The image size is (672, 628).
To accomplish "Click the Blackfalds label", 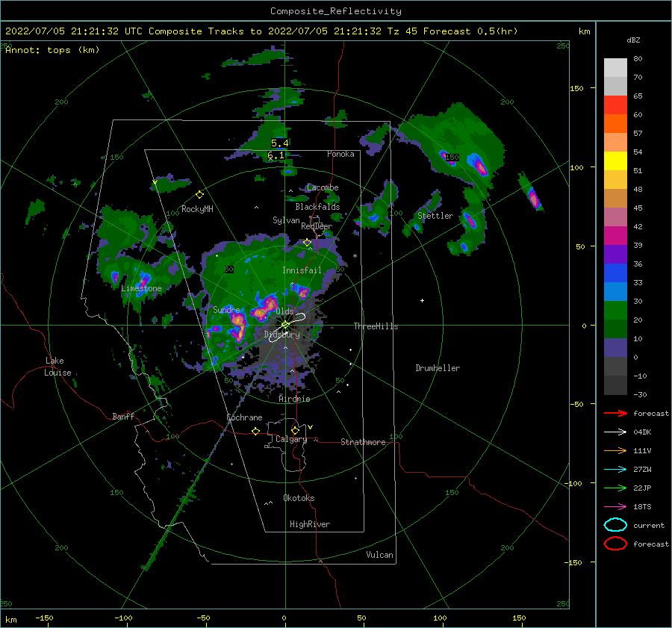I will pyautogui.click(x=317, y=207).
